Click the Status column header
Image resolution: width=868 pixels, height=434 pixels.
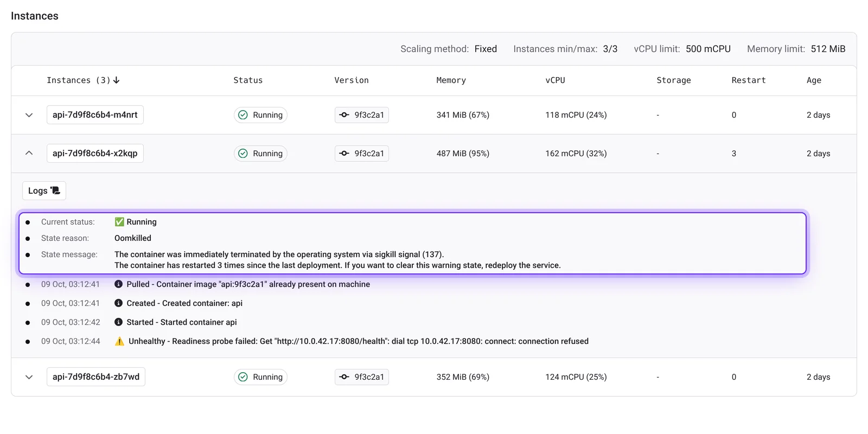pyautogui.click(x=248, y=80)
